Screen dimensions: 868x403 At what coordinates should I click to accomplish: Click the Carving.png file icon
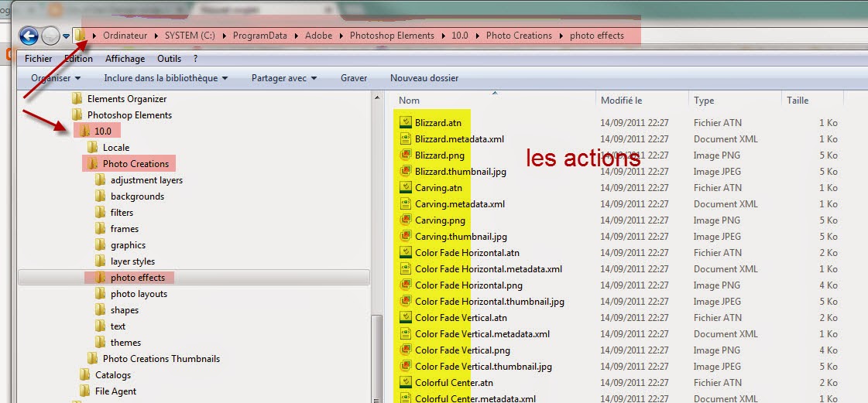(x=406, y=220)
